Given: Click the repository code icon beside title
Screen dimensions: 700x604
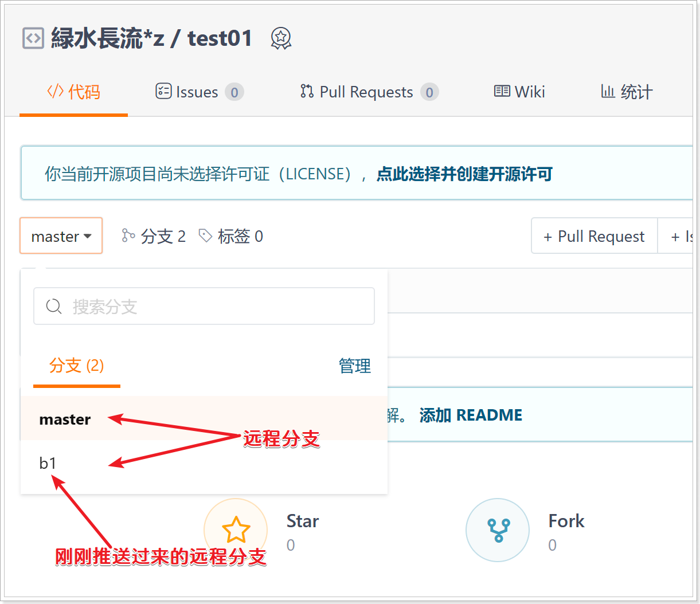Looking at the screenshot, I should 33,38.
